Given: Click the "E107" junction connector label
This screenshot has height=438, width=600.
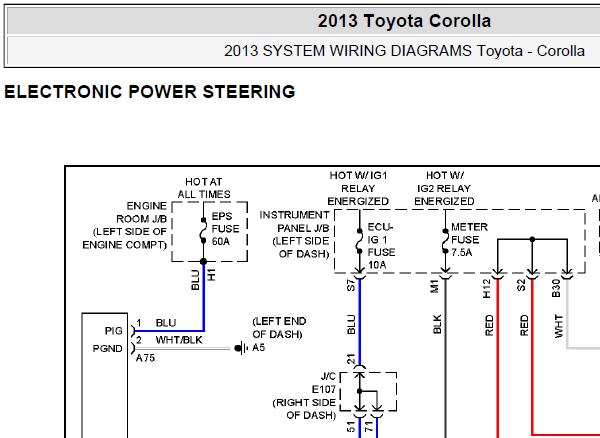Looking at the screenshot, I should (324, 390).
